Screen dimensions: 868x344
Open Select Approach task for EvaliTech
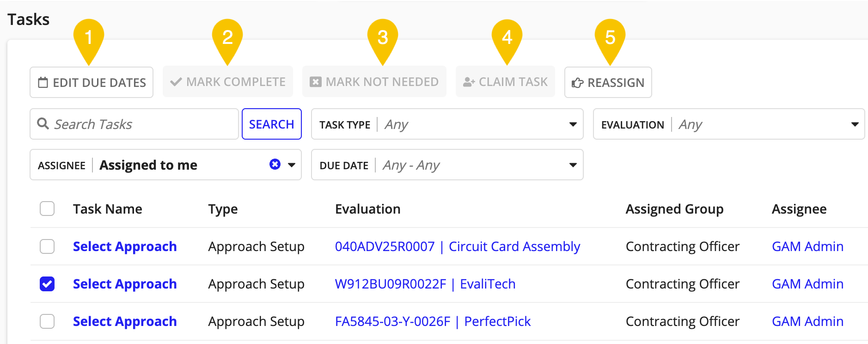[x=125, y=284]
